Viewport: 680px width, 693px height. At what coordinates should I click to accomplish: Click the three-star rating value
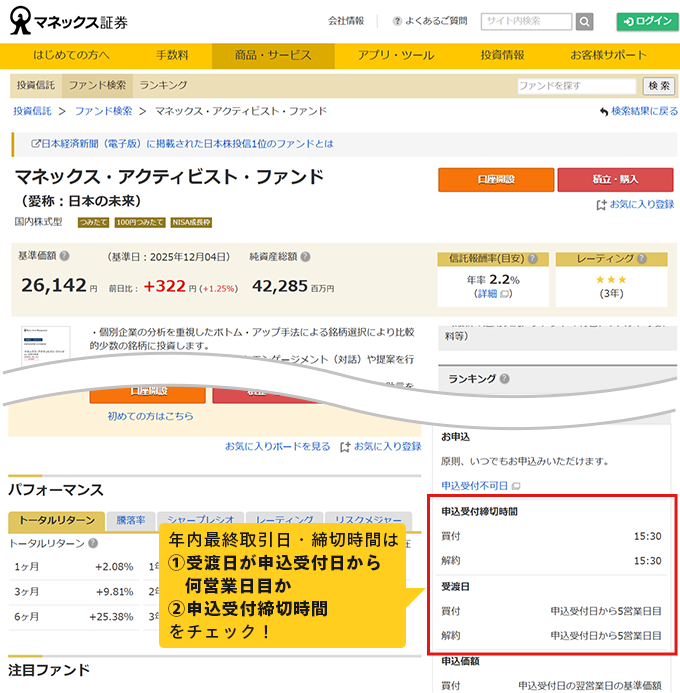pos(611,280)
